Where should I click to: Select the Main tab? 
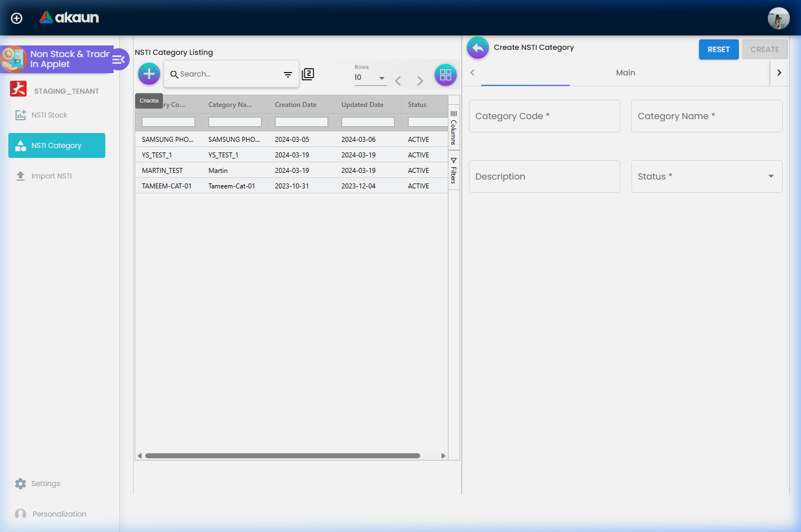pyautogui.click(x=625, y=73)
